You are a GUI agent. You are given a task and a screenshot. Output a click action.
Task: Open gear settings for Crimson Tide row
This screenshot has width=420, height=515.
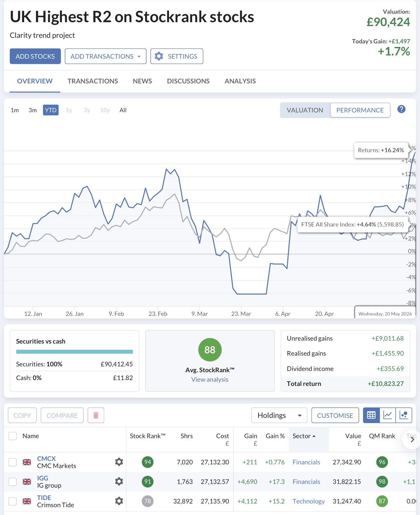click(x=119, y=501)
